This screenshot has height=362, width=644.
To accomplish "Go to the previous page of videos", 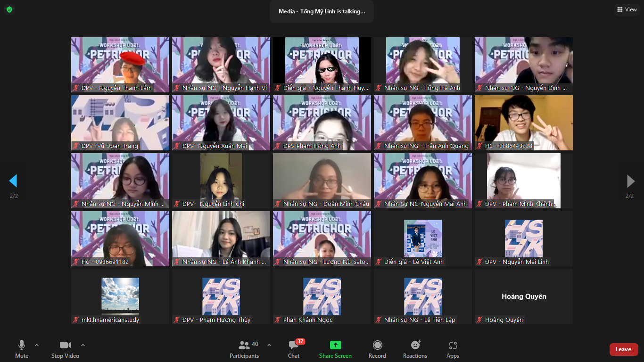I will (x=13, y=181).
